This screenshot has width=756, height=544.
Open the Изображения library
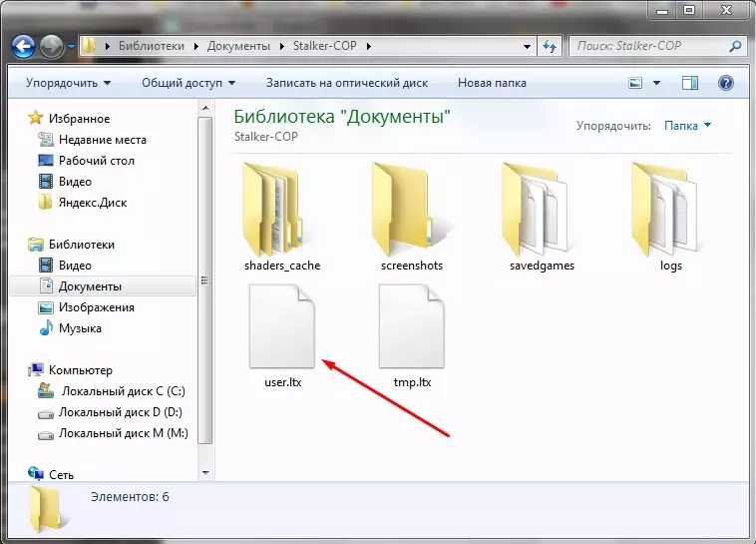[x=97, y=307]
